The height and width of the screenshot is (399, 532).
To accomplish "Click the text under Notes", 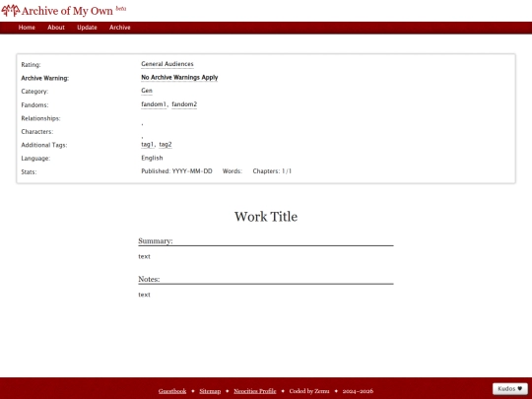I will [x=144, y=295].
